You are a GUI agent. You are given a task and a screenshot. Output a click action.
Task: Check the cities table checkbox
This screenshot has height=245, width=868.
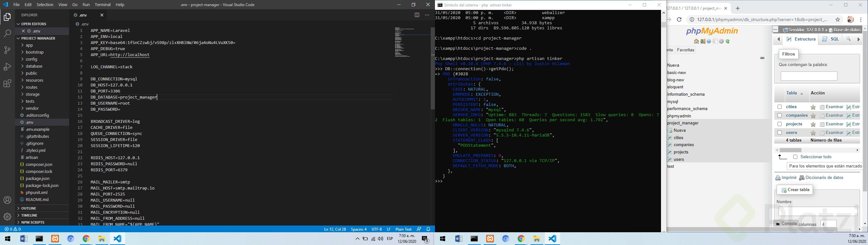[x=779, y=107]
